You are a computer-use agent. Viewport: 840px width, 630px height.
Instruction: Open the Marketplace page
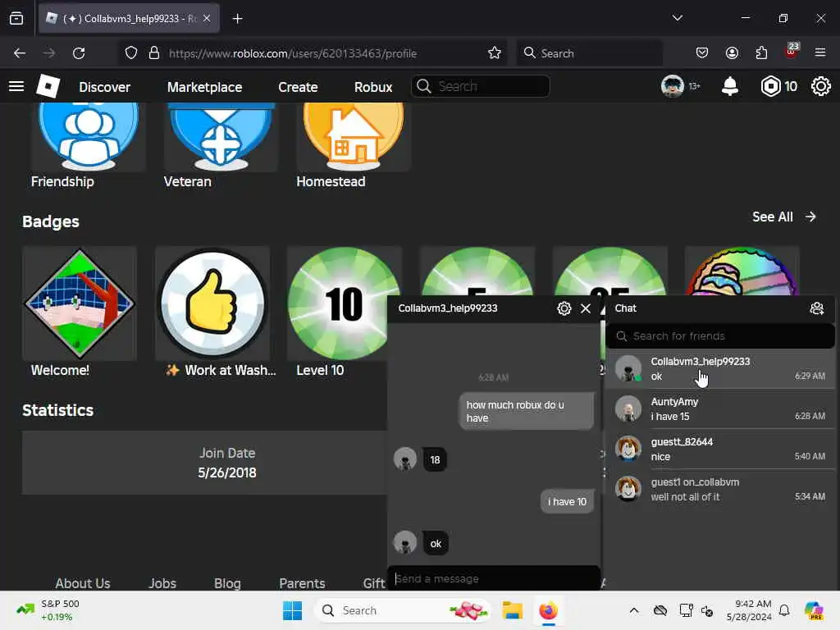[204, 87]
